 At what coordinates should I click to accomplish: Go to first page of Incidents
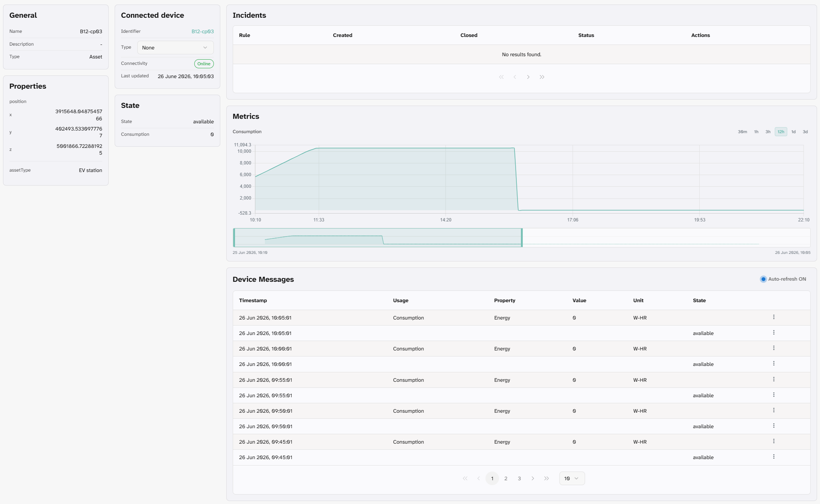(501, 77)
